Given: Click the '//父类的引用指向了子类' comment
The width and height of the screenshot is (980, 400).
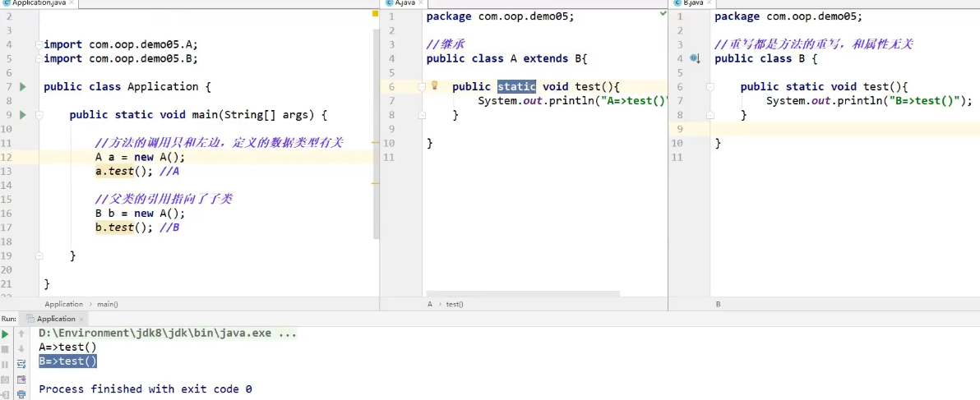Looking at the screenshot, I should pos(164,200).
